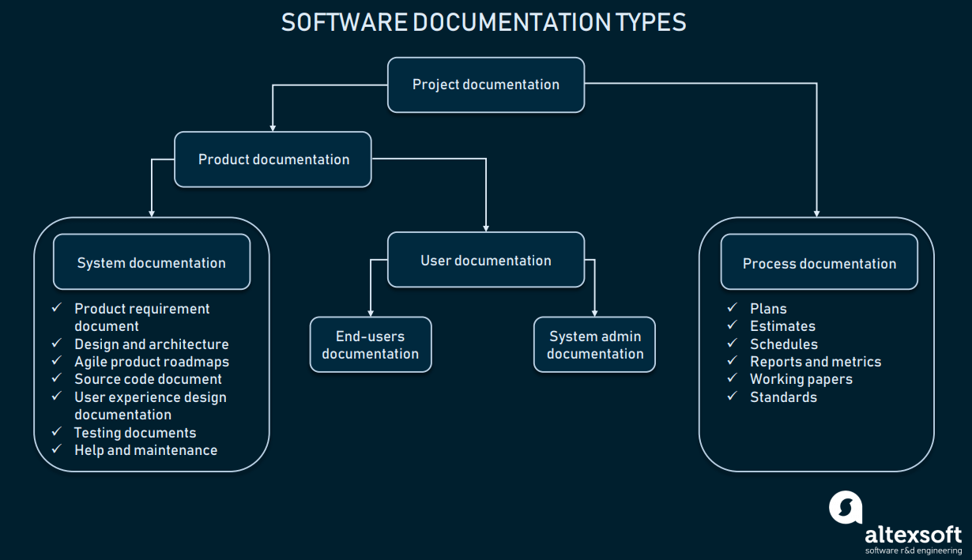Click the SOFTWARE DOCUMENTATION TYPES title

pyautogui.click(x=484, y=22)
